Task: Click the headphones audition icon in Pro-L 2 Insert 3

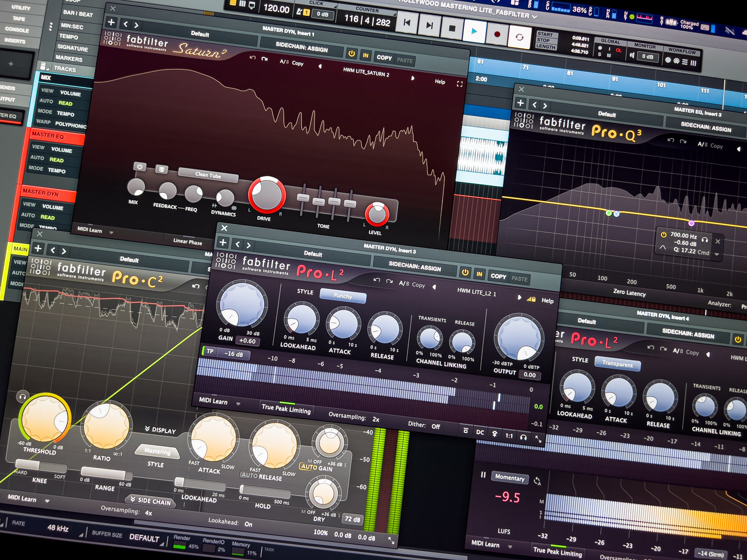Action: tap(524, 437)
